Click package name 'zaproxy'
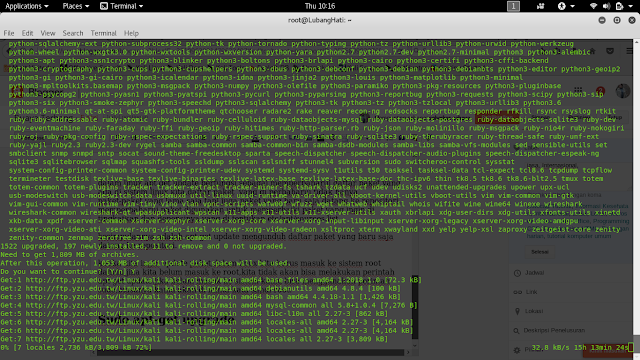Image resolution: width=640 pixels, height=360 pixels. [512, 229]
